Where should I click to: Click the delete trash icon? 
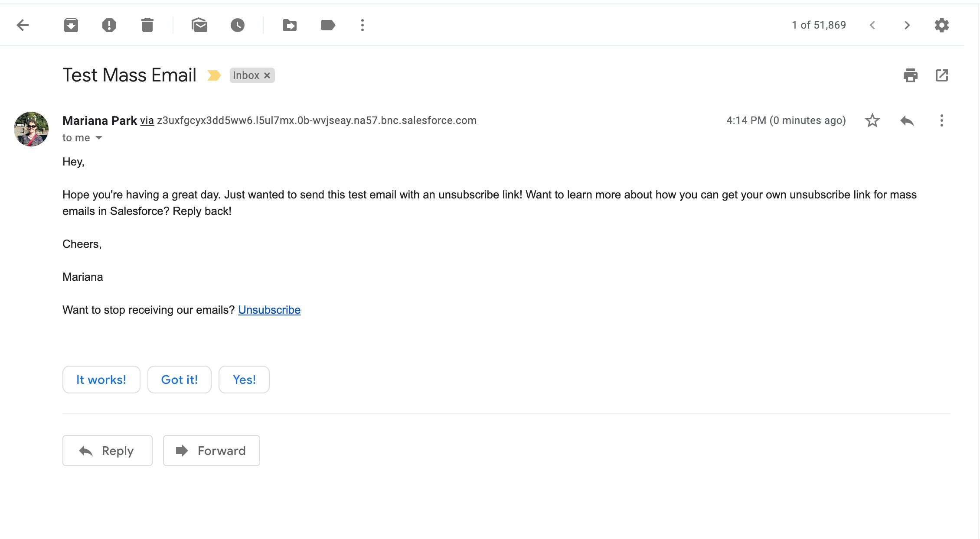(147, 25)
